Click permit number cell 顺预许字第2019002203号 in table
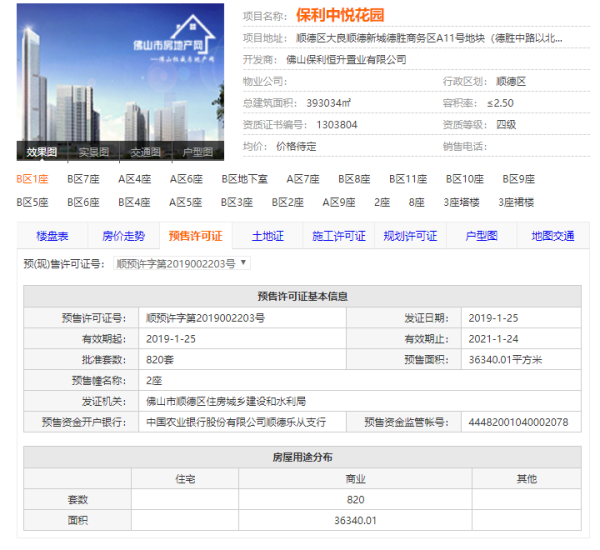Image resolution: width=600 pixels, height=550 pixels. pos(205,318)
